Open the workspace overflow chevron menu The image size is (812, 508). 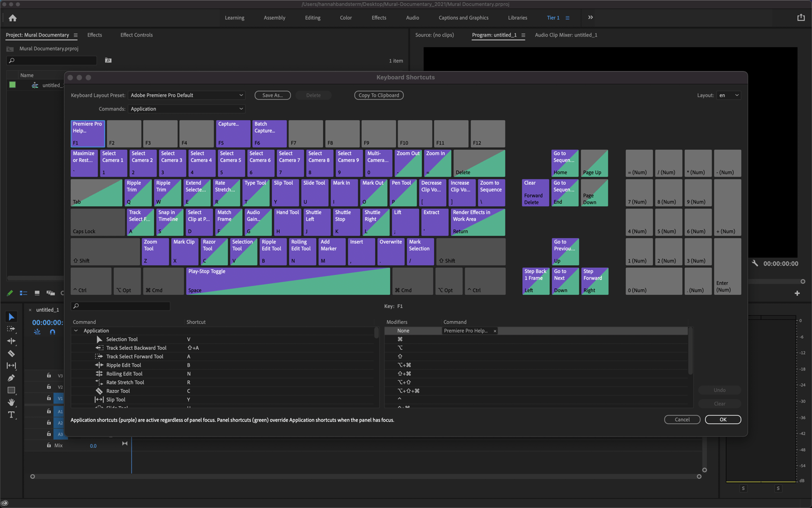(x=590, y=17)
